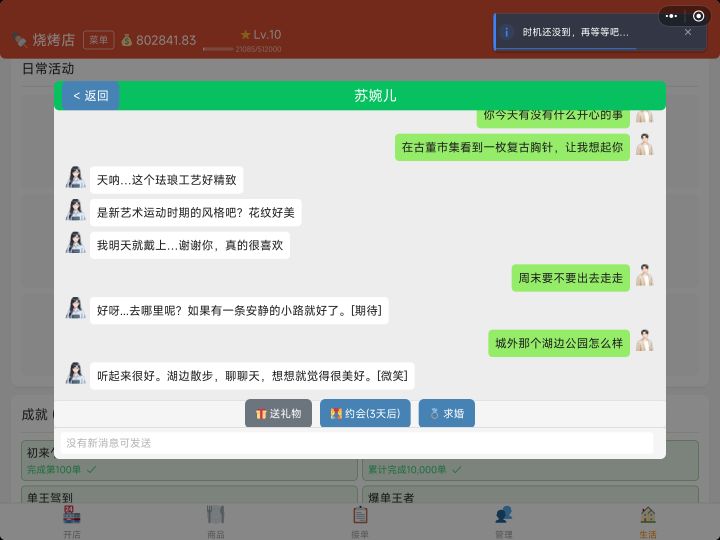Click player avatar beside 在古董市集看到一枚复古胸针
The width and height of the screenshot is (720, 540).
coord(645,144)
